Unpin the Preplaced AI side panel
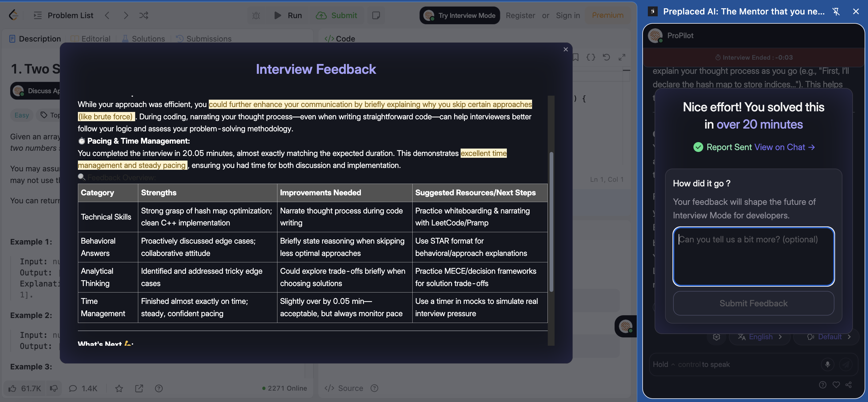 (836, 12)
